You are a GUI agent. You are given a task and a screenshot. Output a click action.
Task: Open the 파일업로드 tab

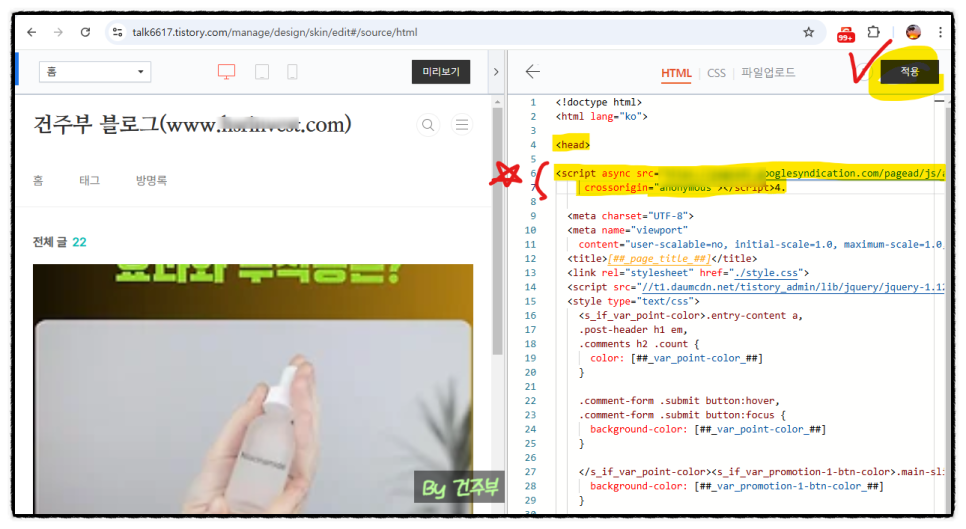point(768,73)
